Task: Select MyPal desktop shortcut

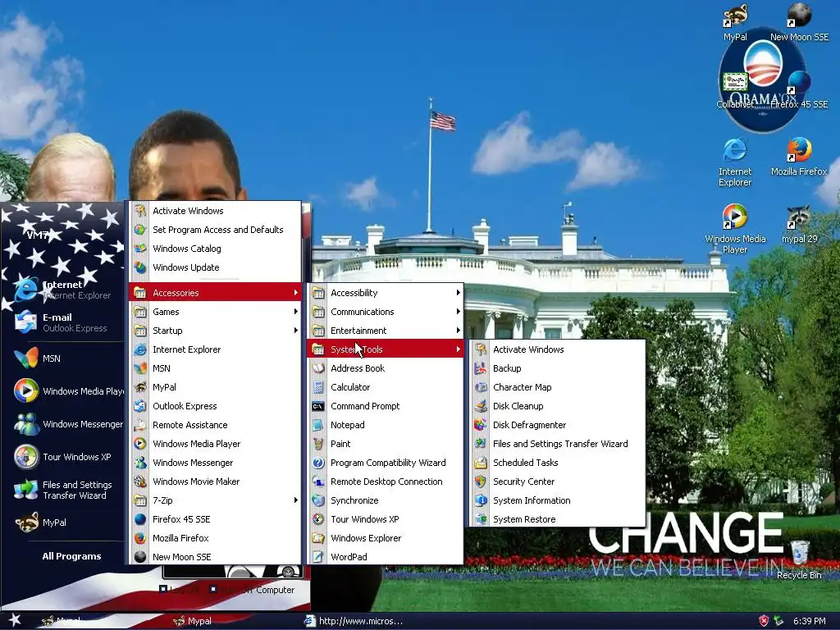Action: [735, 21]
